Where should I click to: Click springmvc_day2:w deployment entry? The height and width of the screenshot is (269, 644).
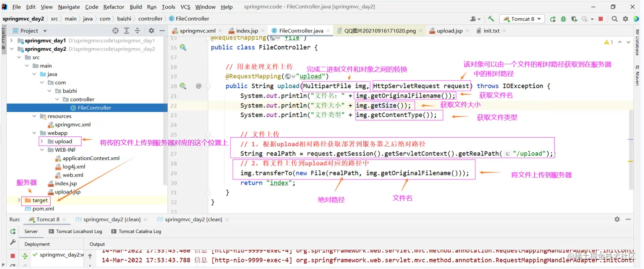[58, 255]
